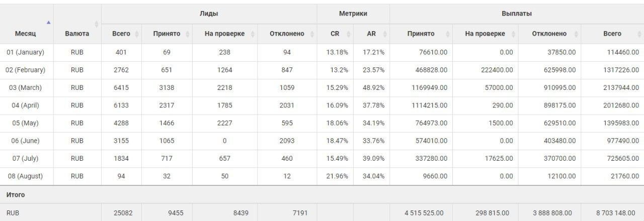Click the sort arrows beside Валюта header

coord(97,24)
